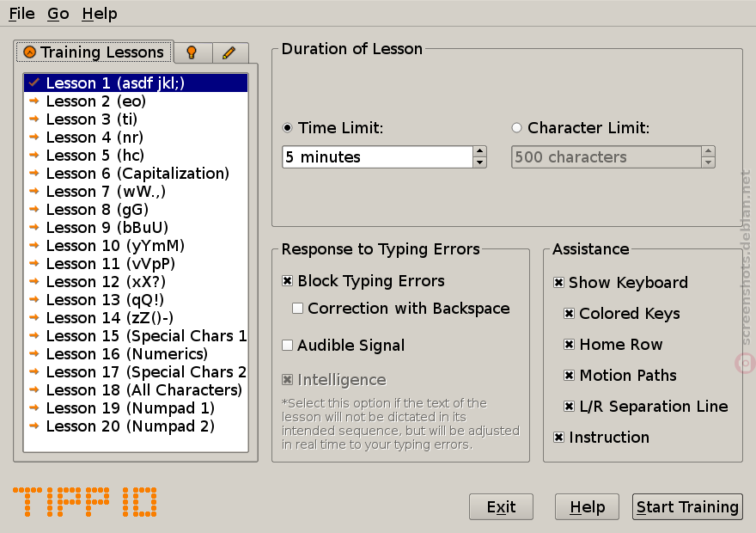Viewport: 756px width, 533px height.
Task: Select Lesson 4 (nr)
Action: coord(136,138)
